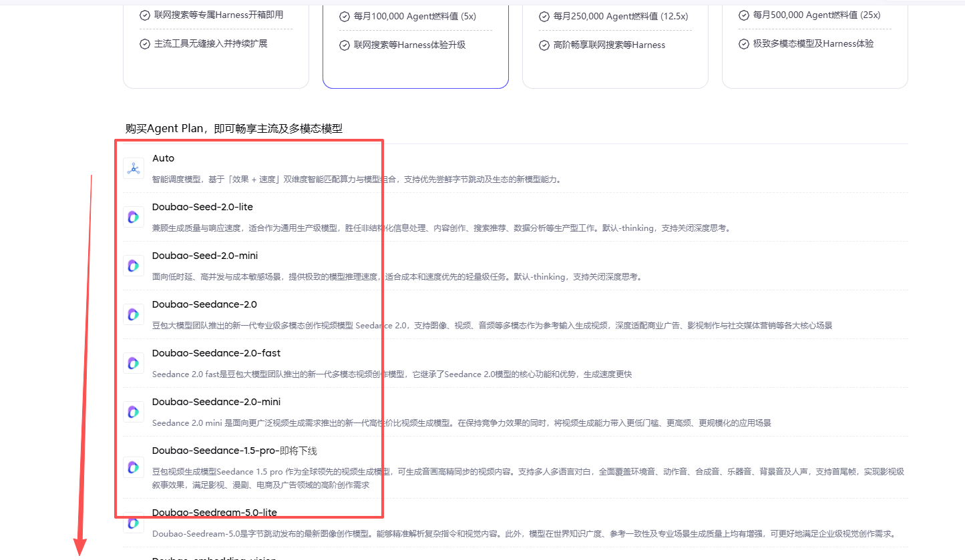This screenshot has height=560, width=965.
Task: Select the Doubao-Seed-2.0-mini title
Action: 205,256
